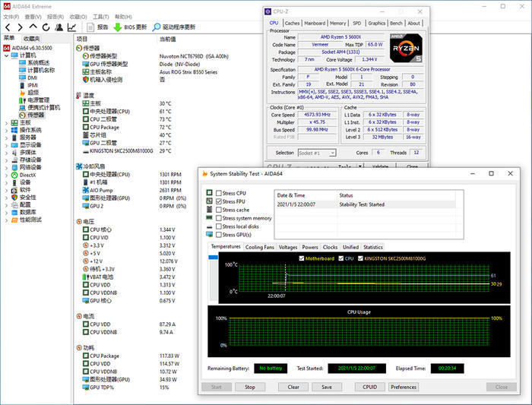Enable Stress system memory checkbox
This screenshot has height=405, width=532.
click(x=219, y=218)
